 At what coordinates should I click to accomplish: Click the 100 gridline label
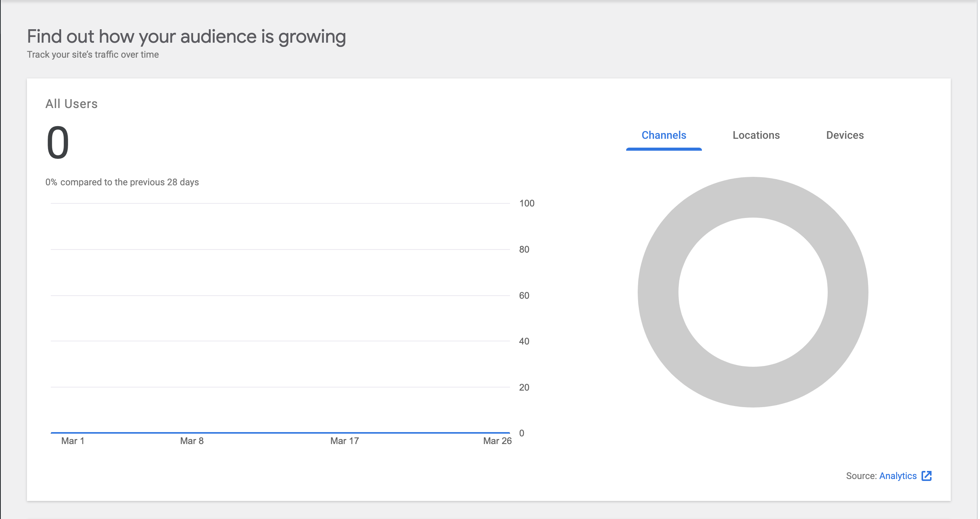point(526,203)
